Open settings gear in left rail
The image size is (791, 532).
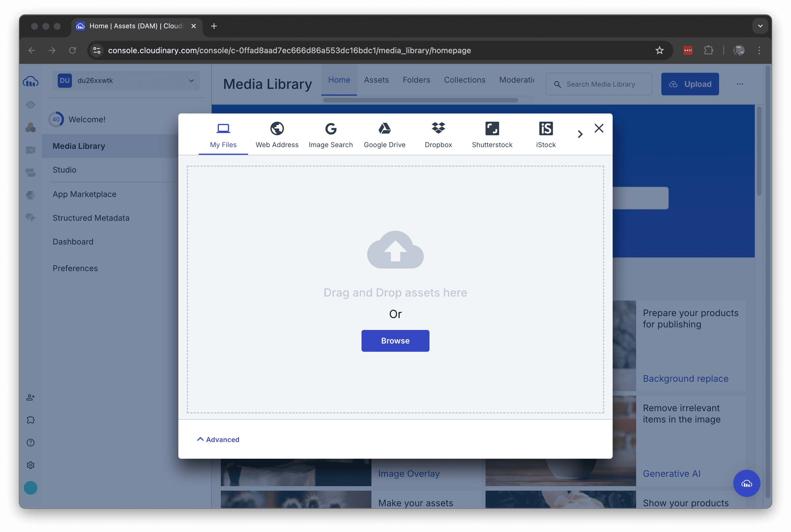coord(31,465)
